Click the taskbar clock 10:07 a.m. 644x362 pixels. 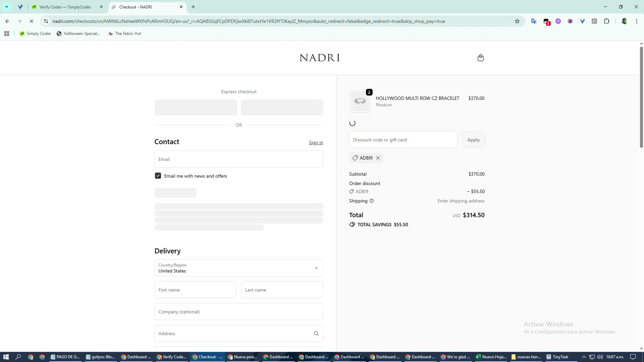point(615,357)
